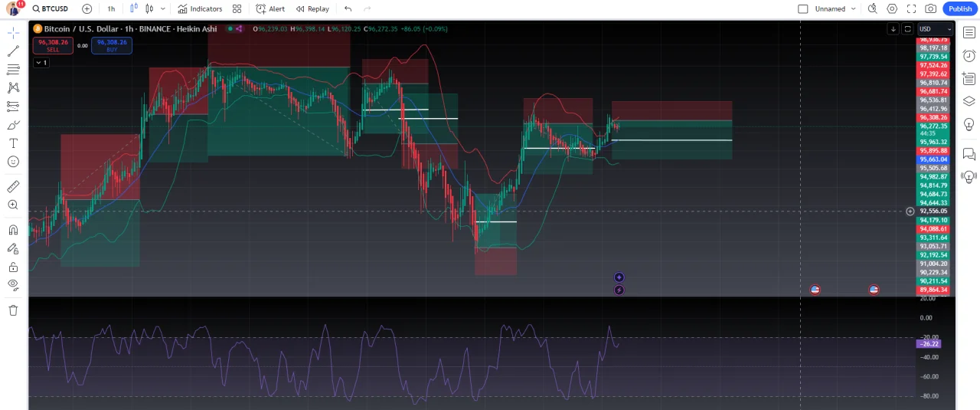Take a chart snapshot with camera icon
This screenshot has height=410, width=980.
[x=930, y=9]
